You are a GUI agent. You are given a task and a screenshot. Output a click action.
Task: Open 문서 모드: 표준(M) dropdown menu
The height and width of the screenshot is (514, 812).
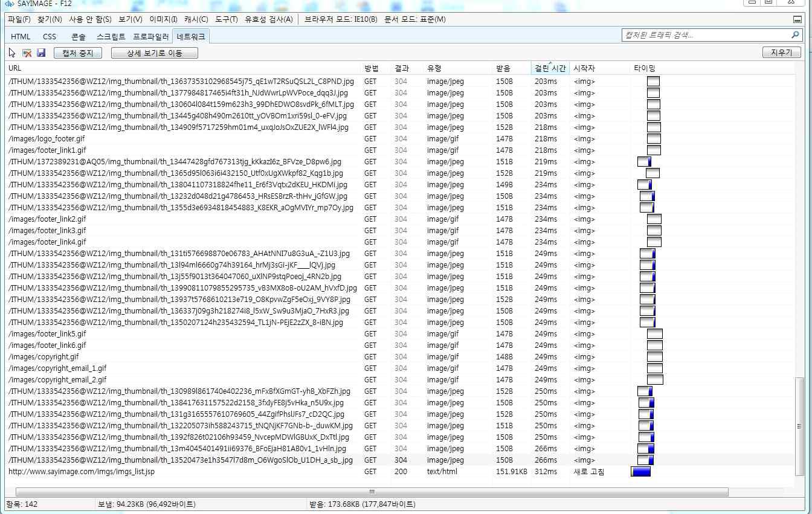[x=415, y=19]
